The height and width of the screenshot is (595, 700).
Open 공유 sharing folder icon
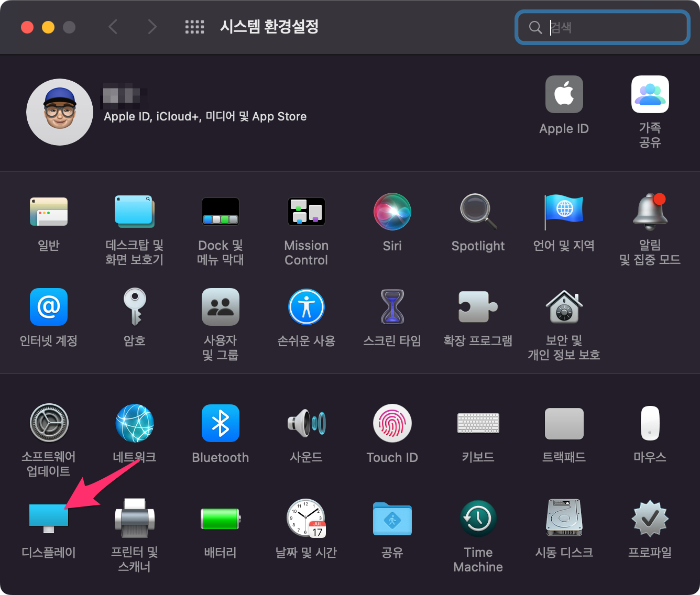392,518
